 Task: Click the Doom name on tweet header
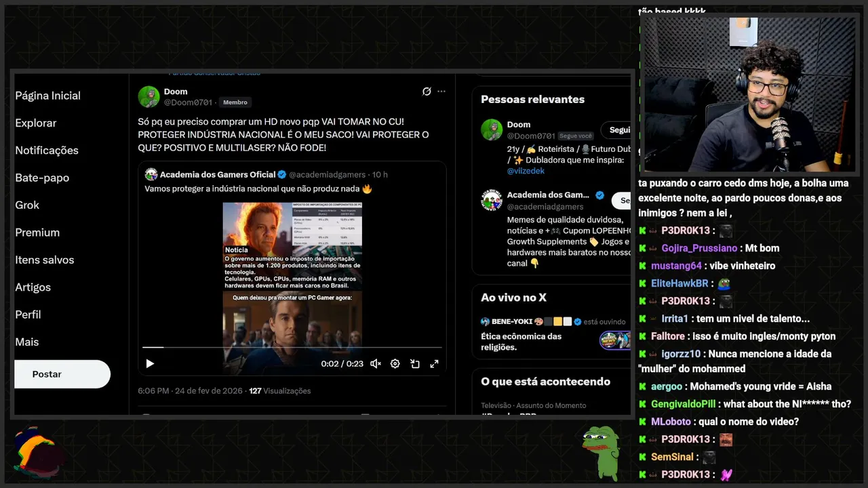tap(176, 91)
